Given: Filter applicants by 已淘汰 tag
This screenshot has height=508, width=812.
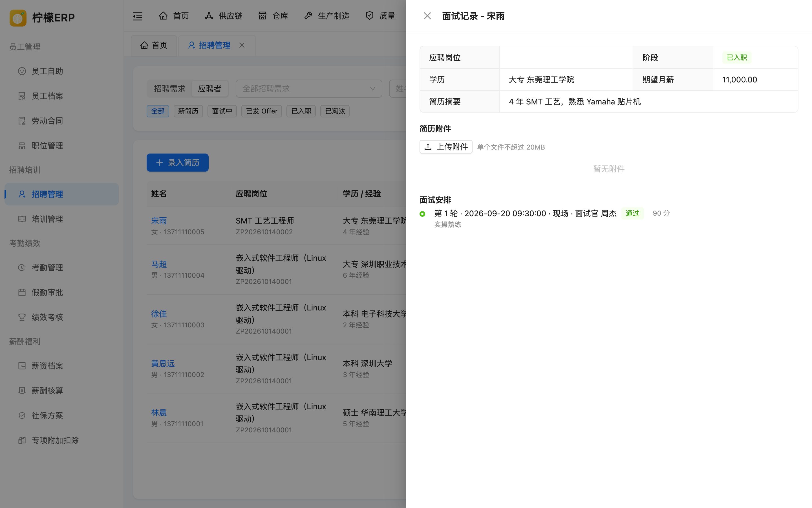Looking at the screenshot, I should click(335, 111).
